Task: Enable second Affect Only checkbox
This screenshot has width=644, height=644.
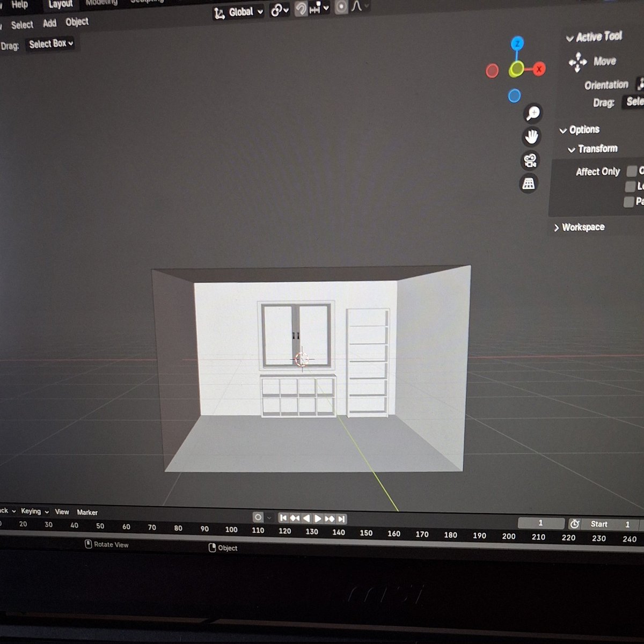Action: tap(630, 186)
